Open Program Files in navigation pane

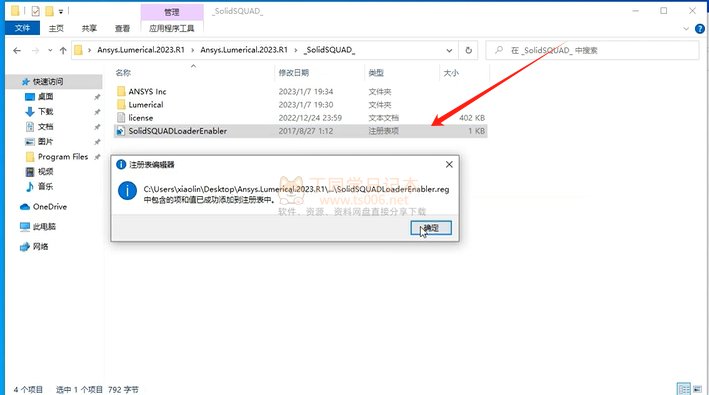tap(63, 156)
